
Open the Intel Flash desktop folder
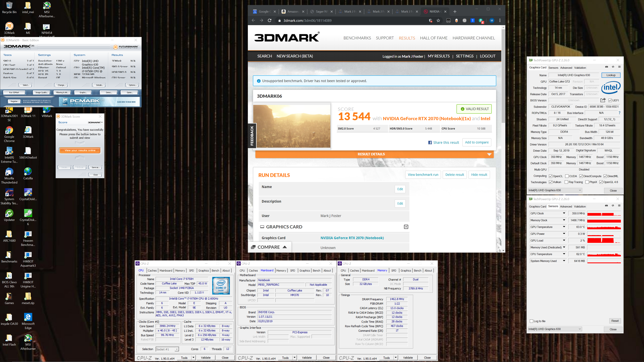point(9,340)
